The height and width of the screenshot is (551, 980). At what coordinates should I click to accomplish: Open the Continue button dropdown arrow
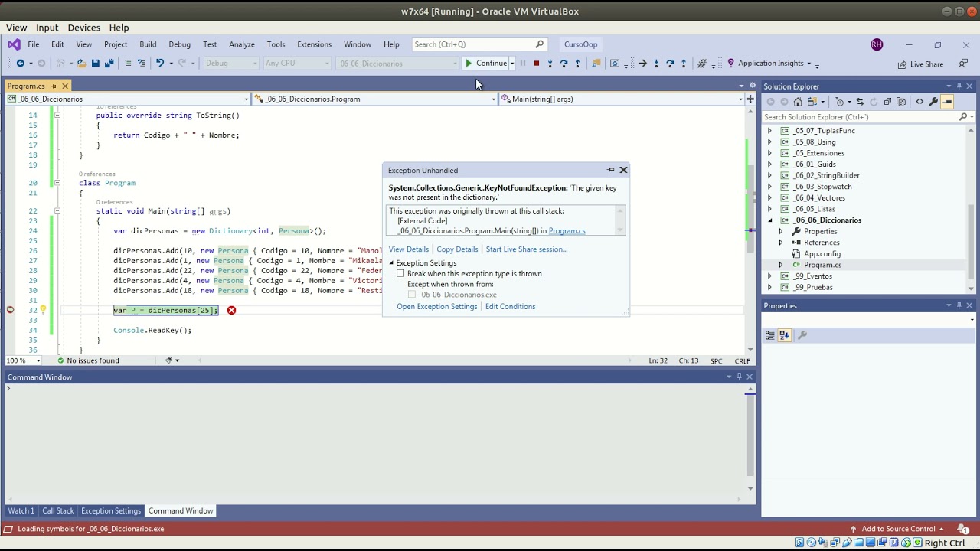[x=512, y=64]
